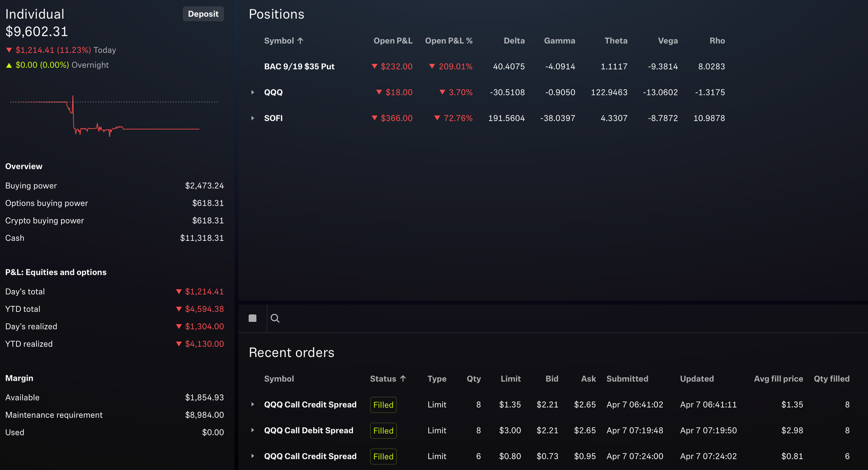Screen dimensions: 868x470
Task: Click the Overnight change $0.00 (0.00%)
Action: tap(42, 65)
